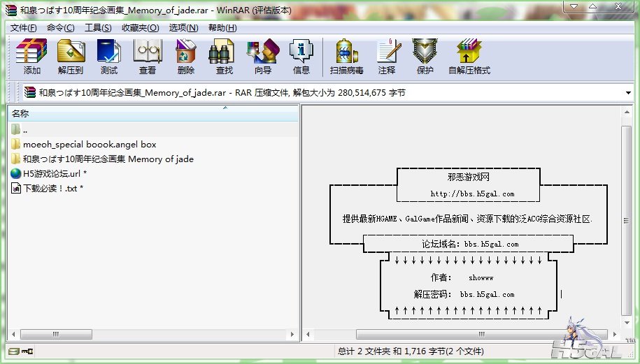Select folder 和泉つばす10周年纪念画集 Memory of jade
The width and height of the screenshot is (640, 364).
pos(108,159)
